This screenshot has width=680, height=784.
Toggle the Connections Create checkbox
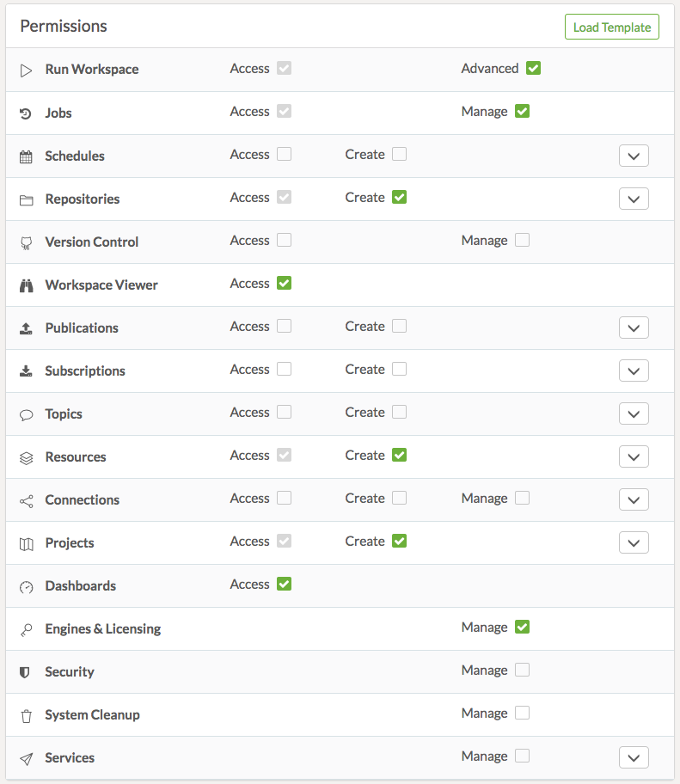(399, 499)
